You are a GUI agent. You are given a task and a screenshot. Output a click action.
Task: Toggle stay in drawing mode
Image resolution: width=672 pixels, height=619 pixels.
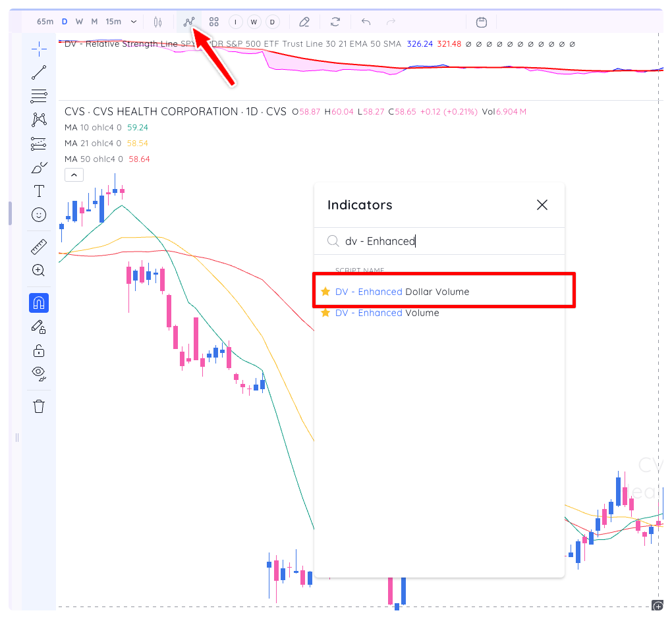[39, 327]
